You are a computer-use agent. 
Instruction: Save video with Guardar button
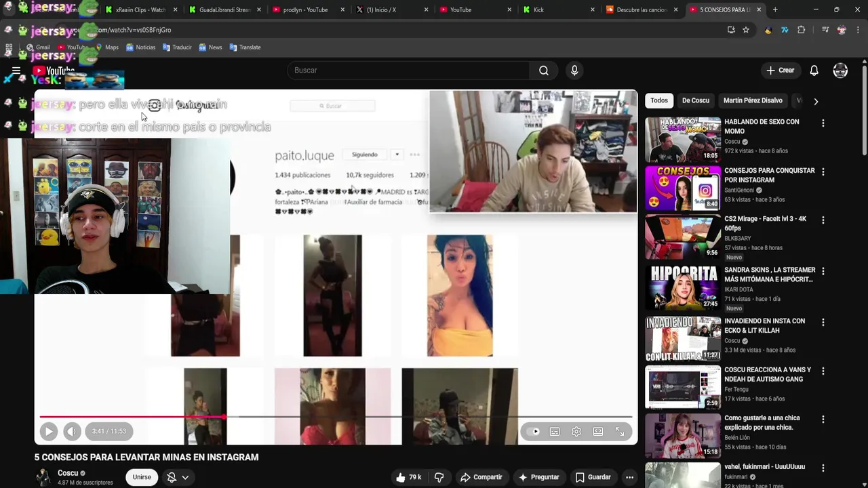click(x=593, y=477)
